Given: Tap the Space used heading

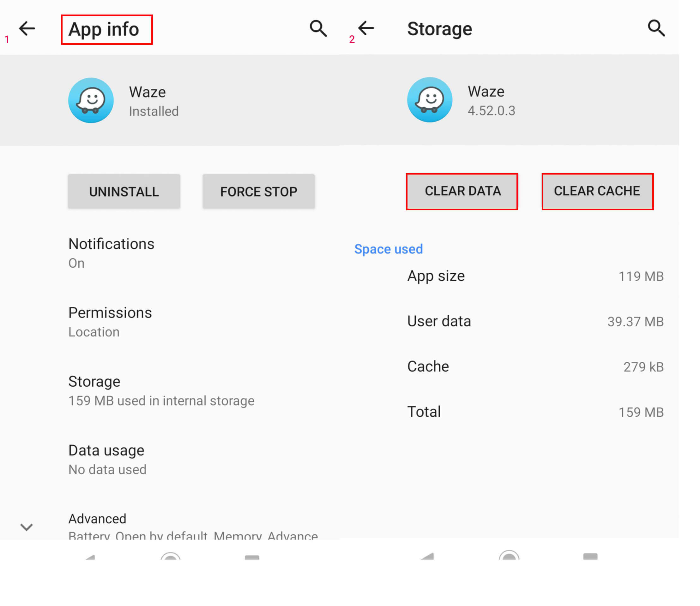Looking at the screenshot, I should pos(388,249).
